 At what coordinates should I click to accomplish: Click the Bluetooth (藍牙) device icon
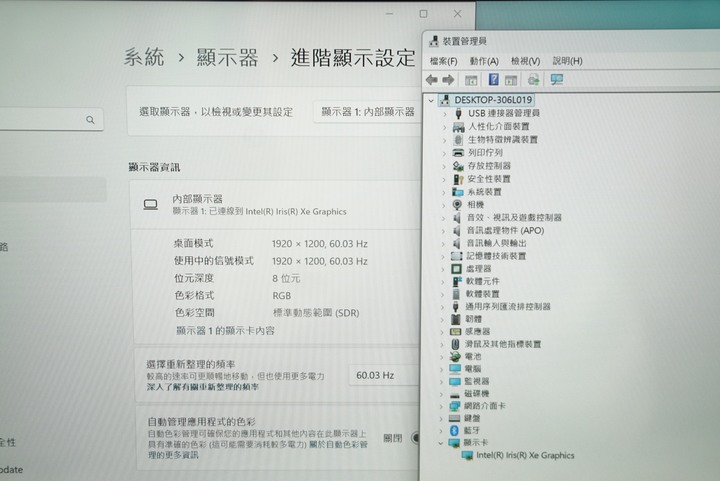pyautogui.click(x=455, y=430)
